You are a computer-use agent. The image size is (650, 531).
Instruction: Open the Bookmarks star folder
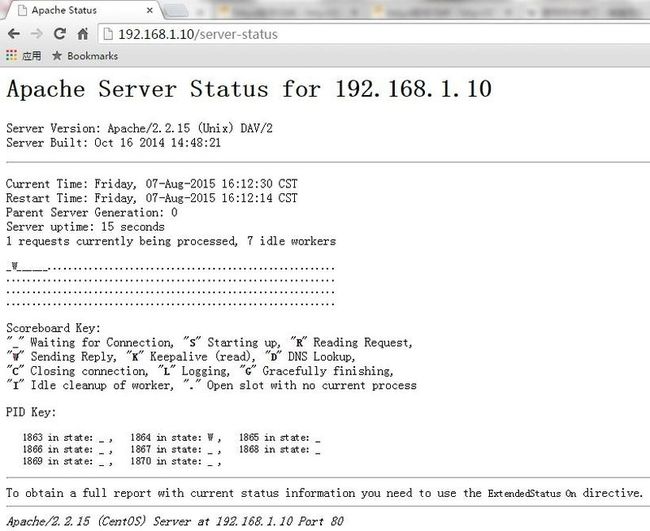[x=85, y=56]
